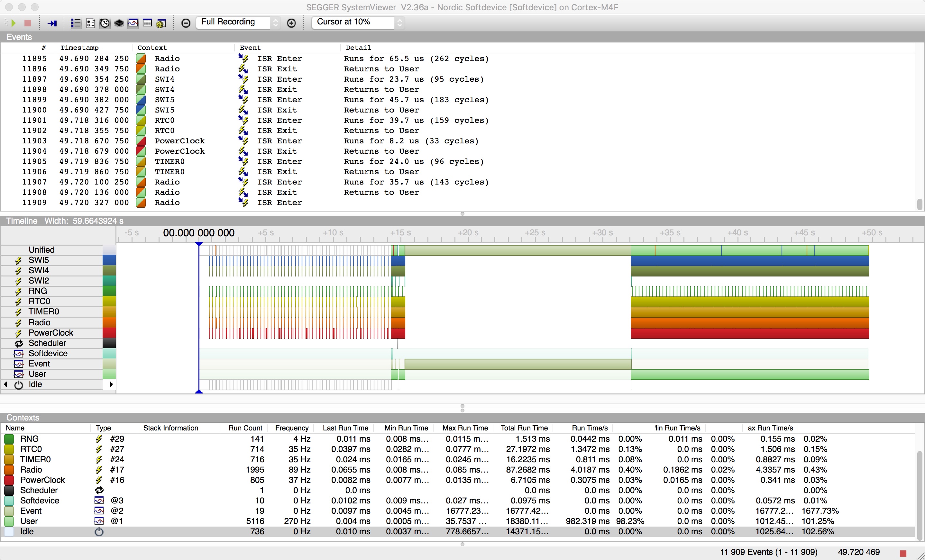This screenshot has height=560, width=925.
Task: Click the right arrow beside Idle row
Action: [x=111, y=384]
